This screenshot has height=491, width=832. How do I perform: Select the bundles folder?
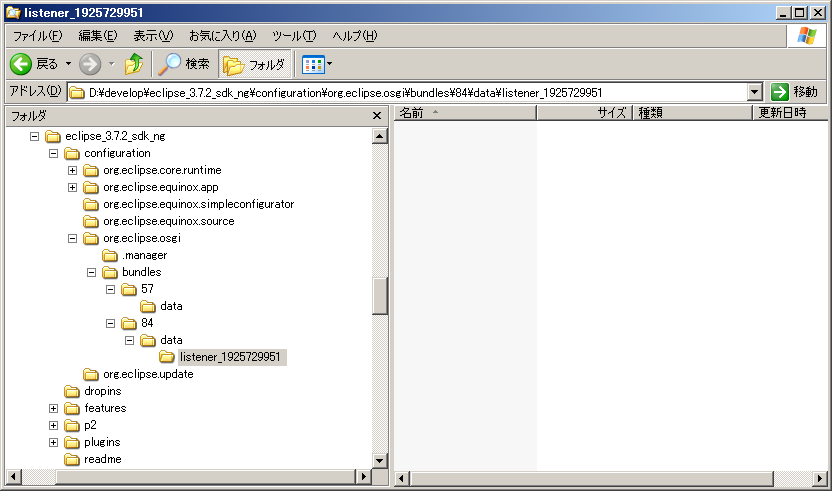(142, 272)
